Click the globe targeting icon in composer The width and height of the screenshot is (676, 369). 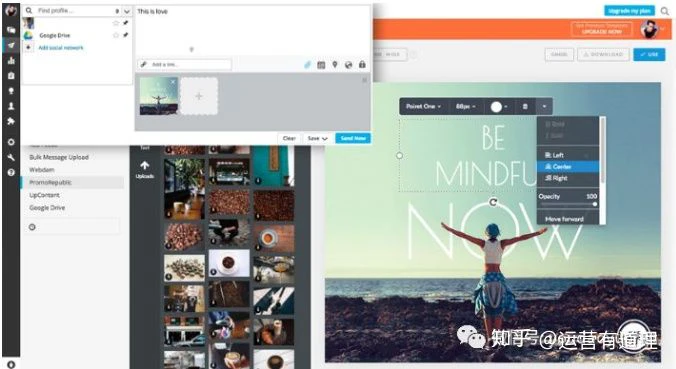tap(348, 65)
